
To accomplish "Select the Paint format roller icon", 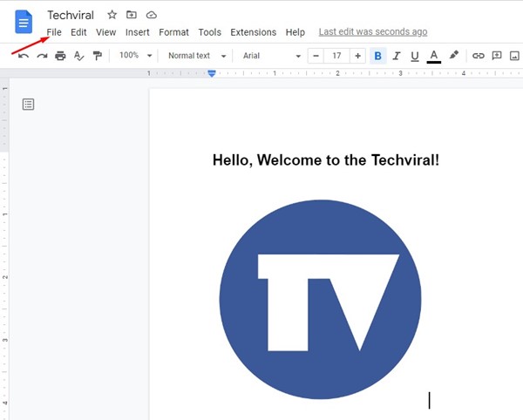I will (97, 56).
